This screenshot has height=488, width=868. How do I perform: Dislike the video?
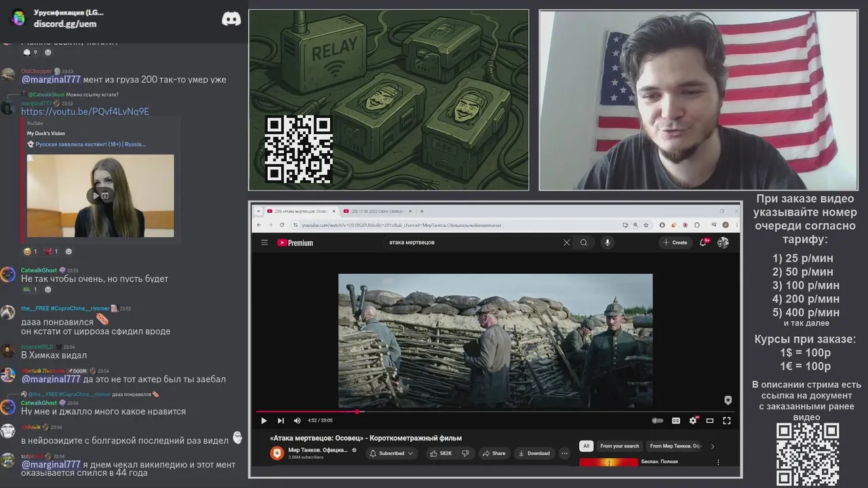tap(465, 453)
